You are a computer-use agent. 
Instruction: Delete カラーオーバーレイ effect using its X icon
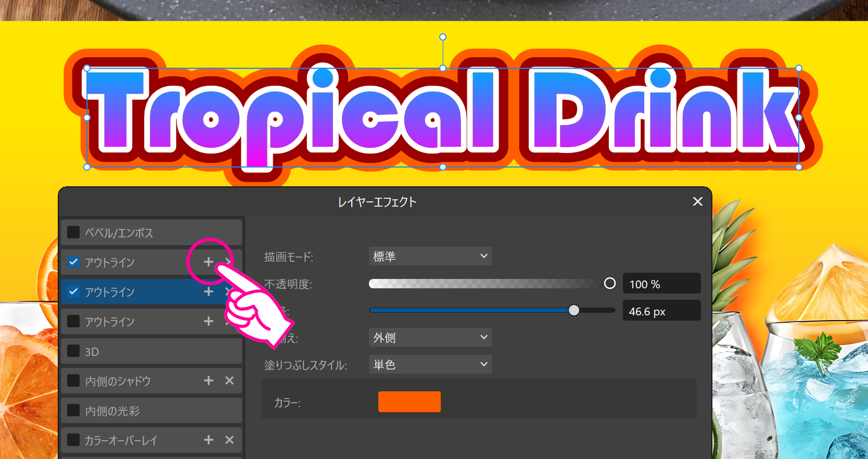[x=229, y=440]
